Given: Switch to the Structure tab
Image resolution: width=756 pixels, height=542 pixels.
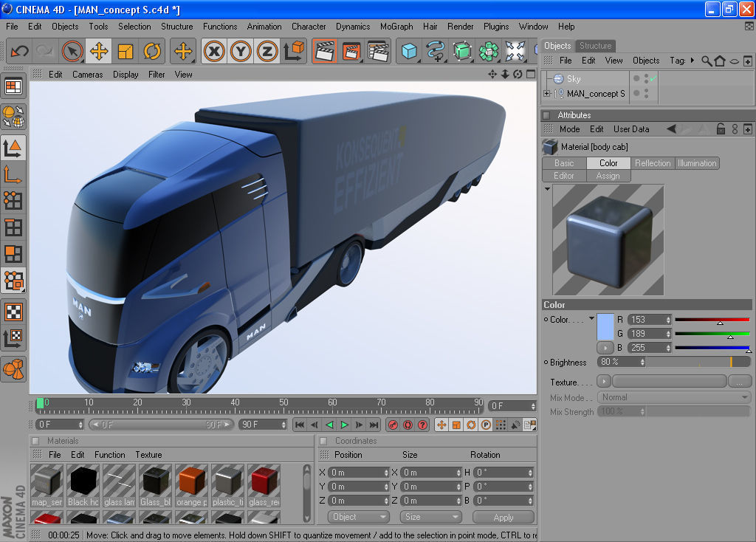Looking at the screenshot, I should [596, 46].
